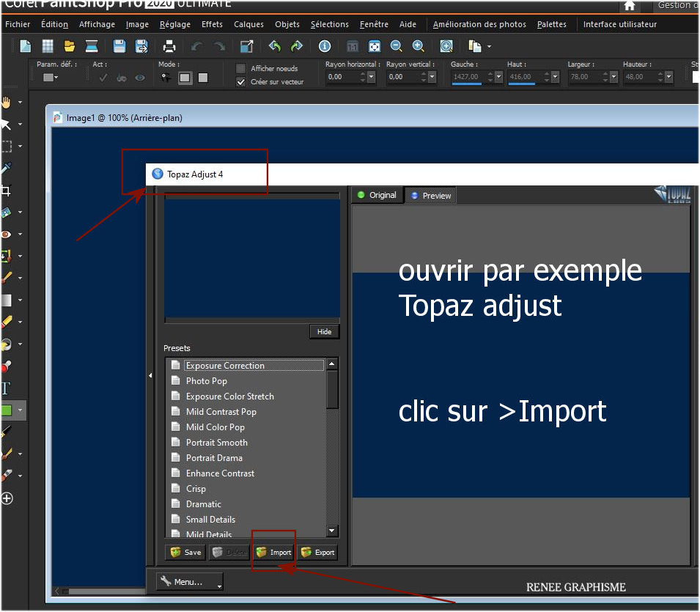Screen dimensions: 700x612
Task: Toggle the eye icon under Act
Action: pyautogui.click(x=140, y=78)
